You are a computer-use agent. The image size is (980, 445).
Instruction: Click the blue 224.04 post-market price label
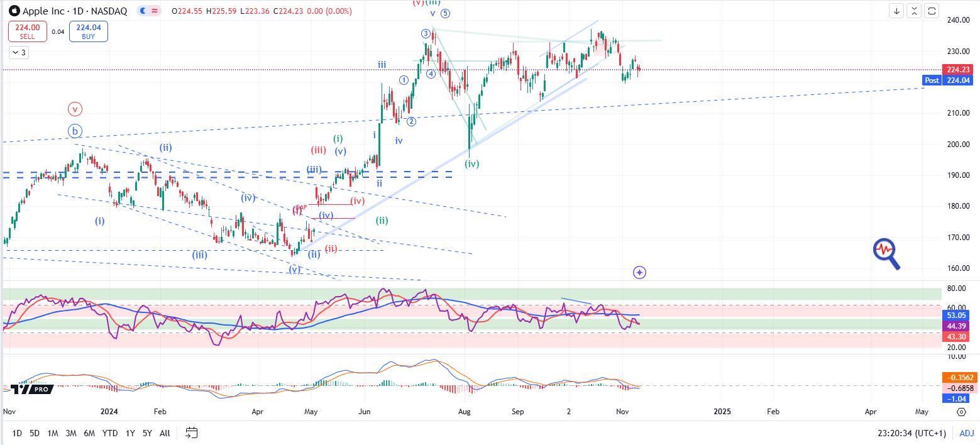coord(959,80)
